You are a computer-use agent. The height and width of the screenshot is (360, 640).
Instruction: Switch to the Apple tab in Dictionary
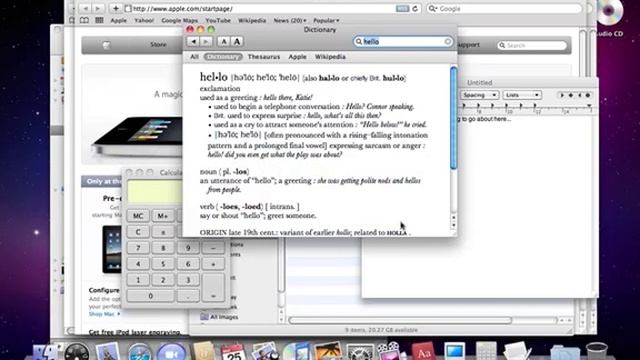click(297, 57)
